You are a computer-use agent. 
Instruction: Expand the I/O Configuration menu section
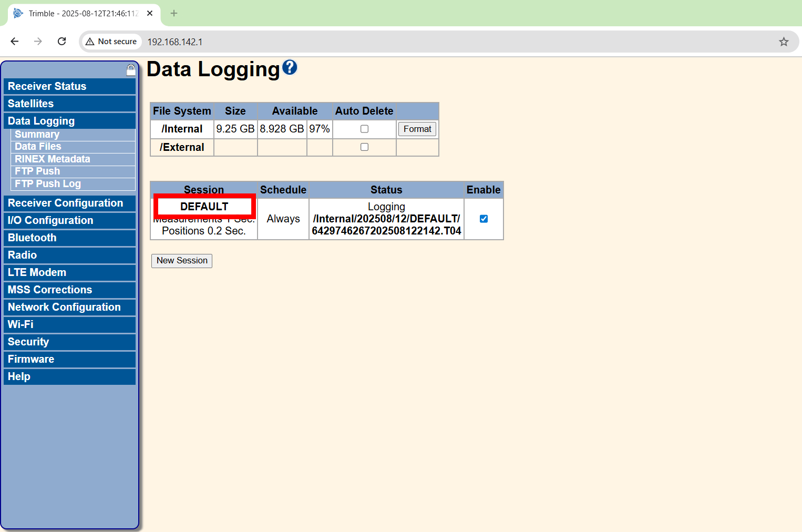click(50, 220)
